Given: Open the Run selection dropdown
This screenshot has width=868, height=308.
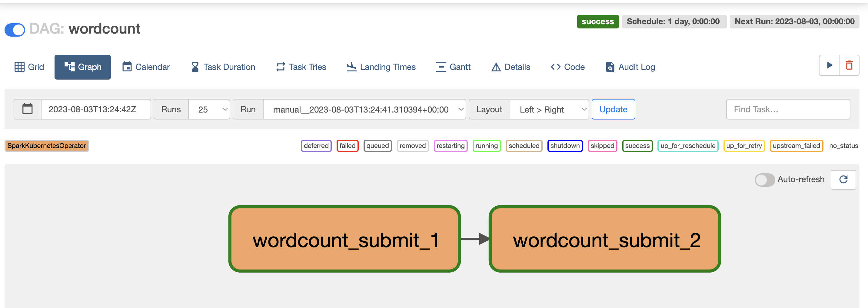Looking at the screenshot, I should click(364, 110).
